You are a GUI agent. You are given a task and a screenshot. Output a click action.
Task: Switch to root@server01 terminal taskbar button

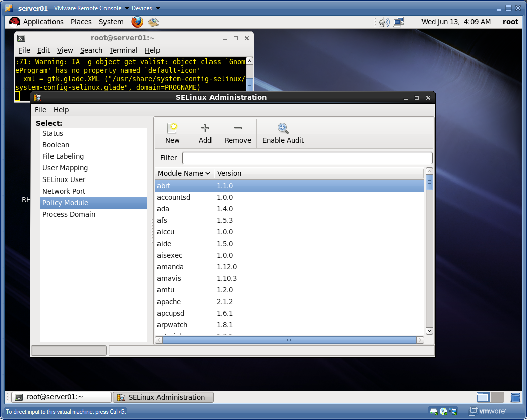coord(61,397)
